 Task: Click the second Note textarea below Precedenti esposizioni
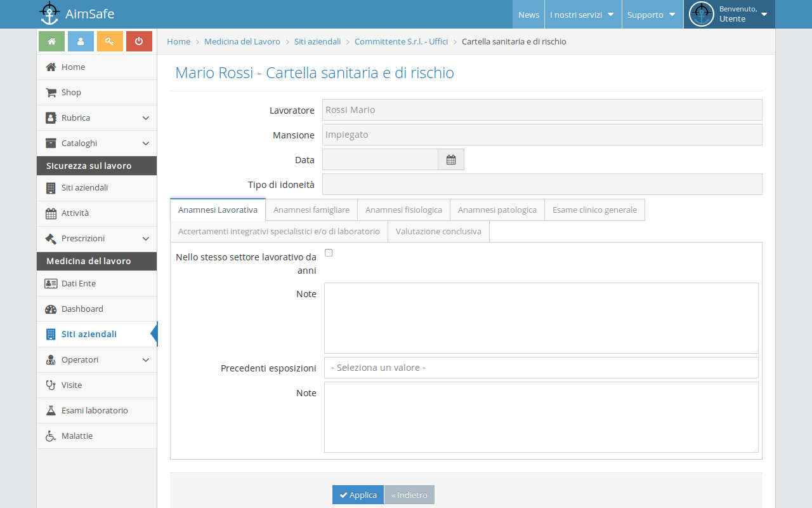tap(541, 417)
